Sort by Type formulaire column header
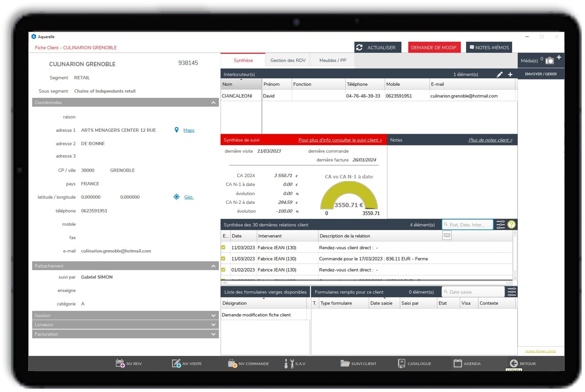 [344, 303]
